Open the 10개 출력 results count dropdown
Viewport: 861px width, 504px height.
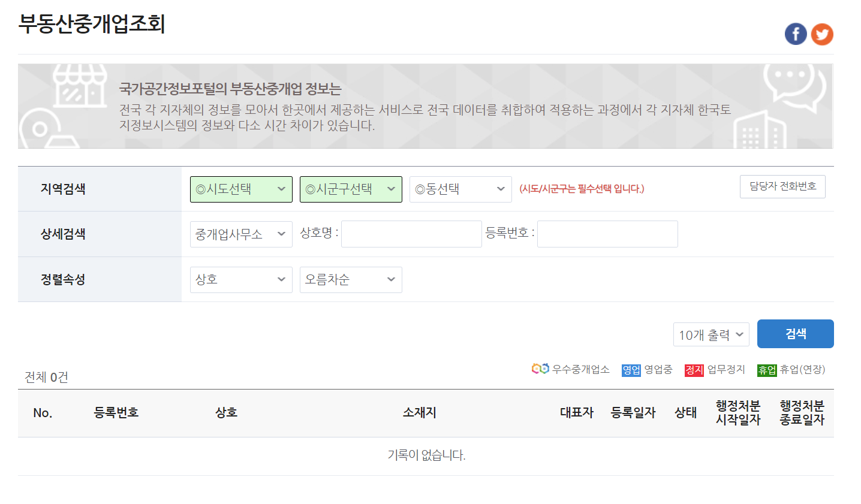click(711, 334)
